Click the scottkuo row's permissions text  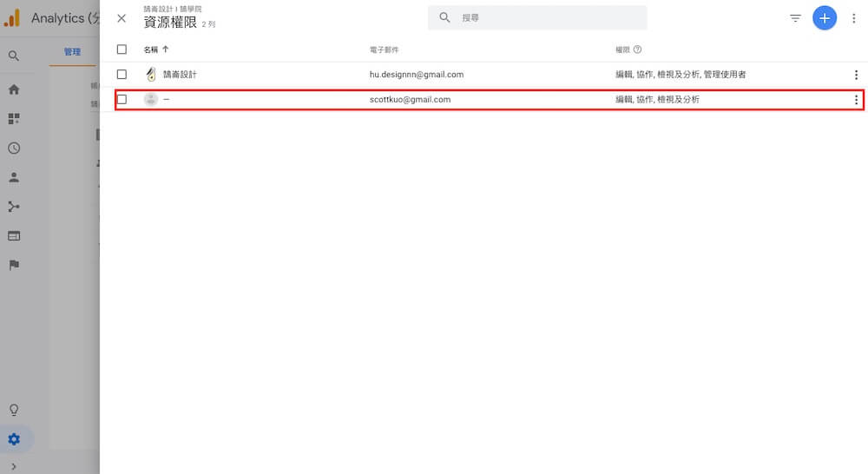coord(657,100)
